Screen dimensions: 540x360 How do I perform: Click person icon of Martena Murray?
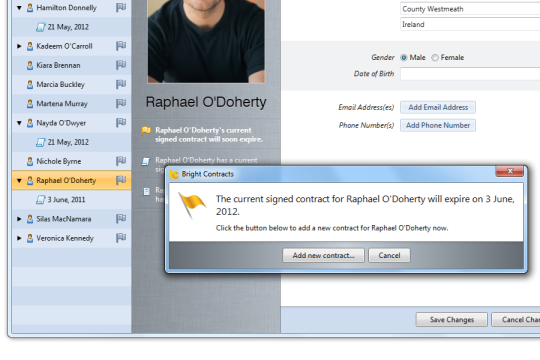click(30, 103)
